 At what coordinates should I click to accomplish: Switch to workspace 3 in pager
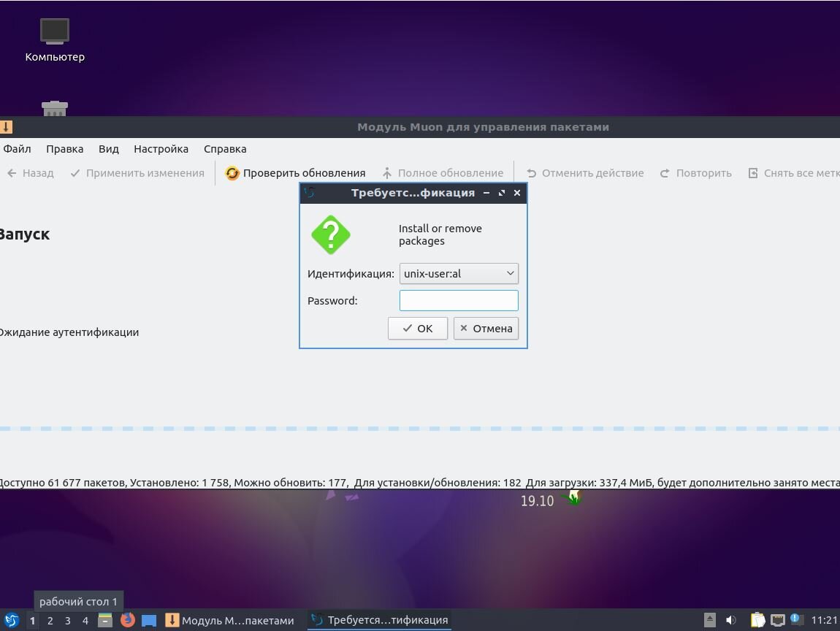pyautogui.click(x=67, y=620)
